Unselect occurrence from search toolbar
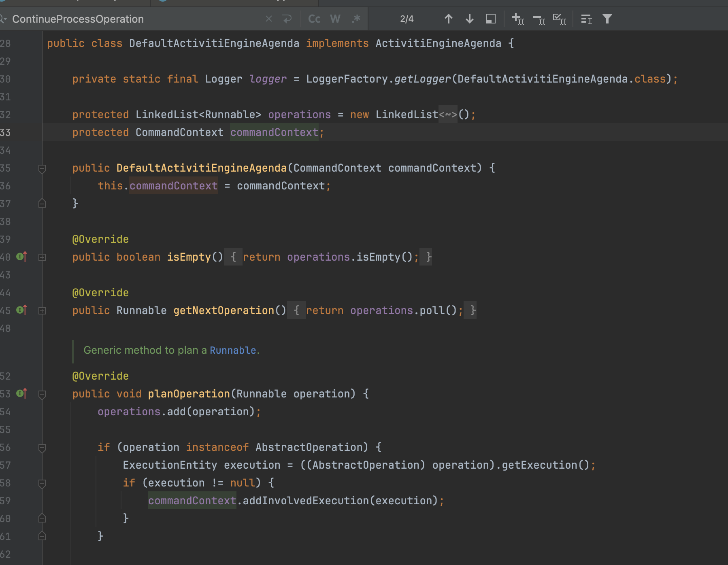This screenshot has height=565, width=728. pos(539,19)
